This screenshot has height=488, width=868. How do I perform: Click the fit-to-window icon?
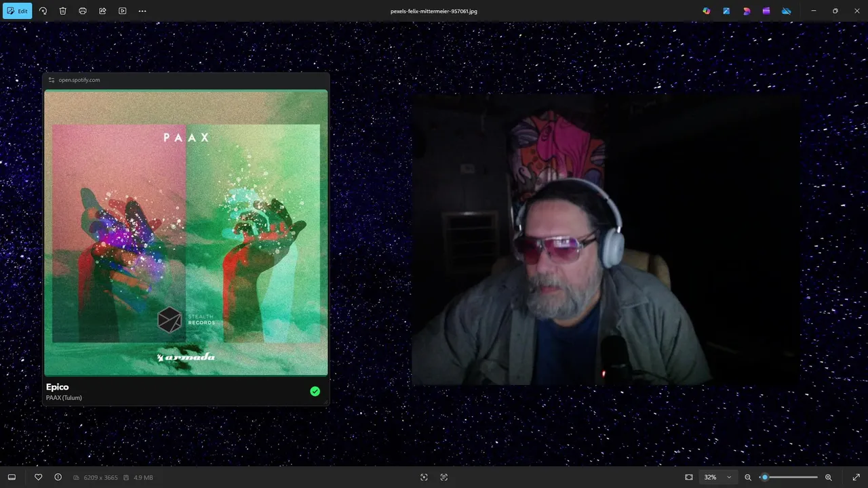(x=689, y=477)
